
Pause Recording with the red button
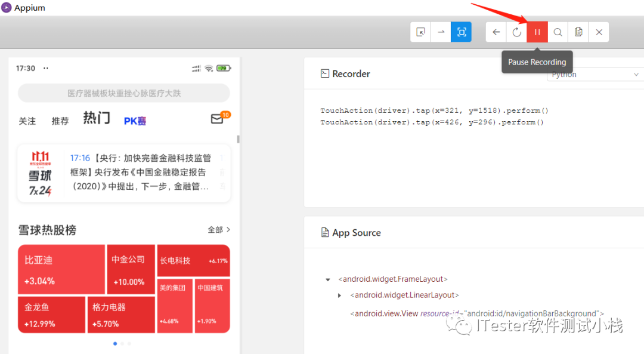(537, 32)
